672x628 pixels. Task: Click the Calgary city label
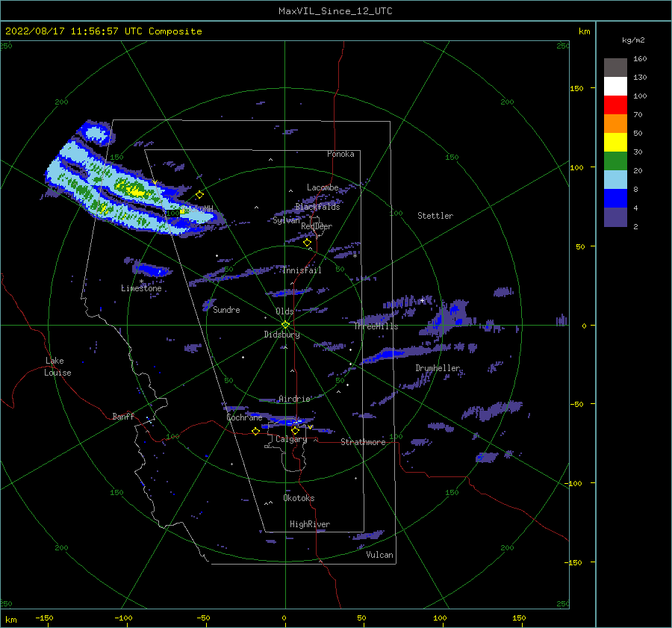point(291,439)
